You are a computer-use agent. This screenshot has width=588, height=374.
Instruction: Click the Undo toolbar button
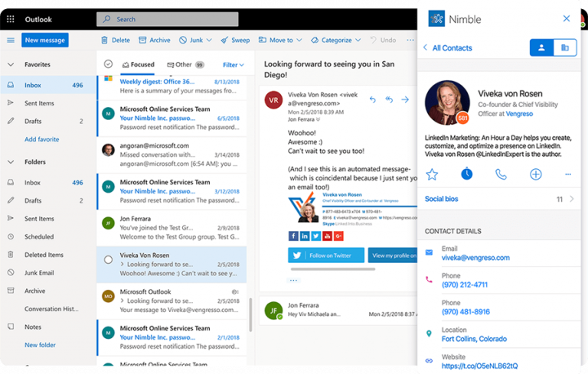pos(383,40)
